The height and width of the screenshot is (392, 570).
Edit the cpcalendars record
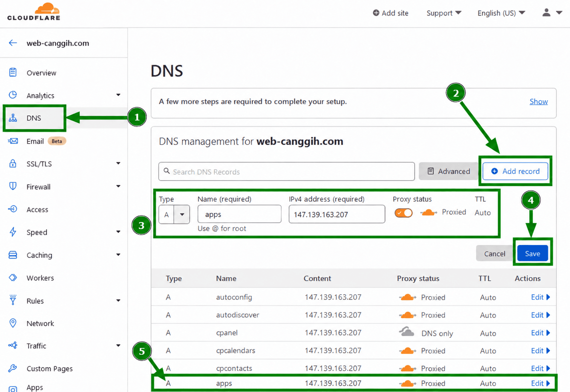coord(541,351)
